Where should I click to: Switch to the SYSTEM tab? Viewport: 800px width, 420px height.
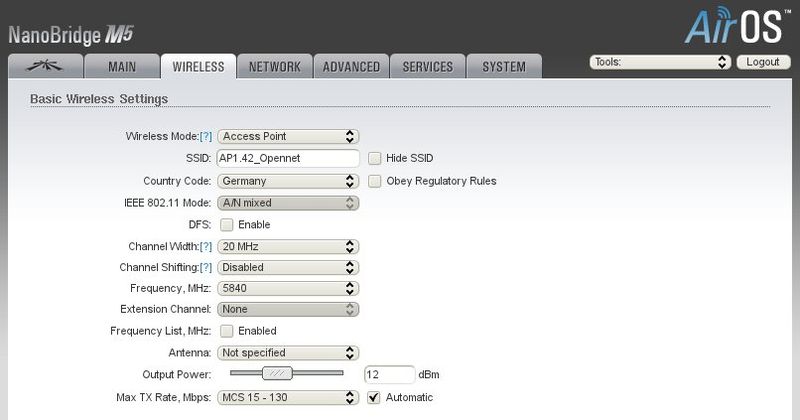tap(504, 66)
